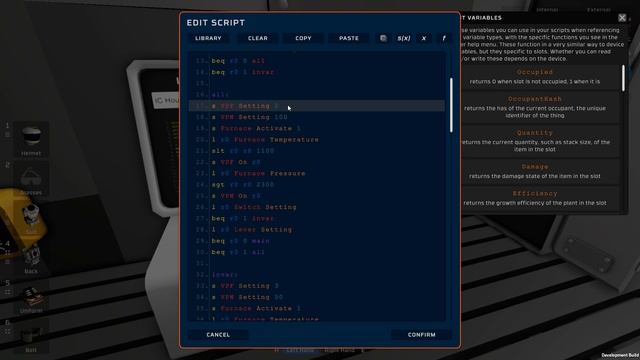The width and height of the screenshot is (640, 360).
Task: Click the Helmet inventory slot
Action: pos(31,140)
